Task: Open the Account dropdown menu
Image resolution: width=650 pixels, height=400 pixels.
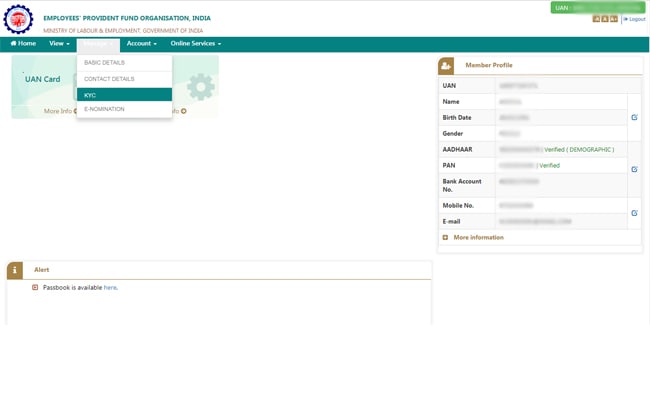Action: [141, 44]
